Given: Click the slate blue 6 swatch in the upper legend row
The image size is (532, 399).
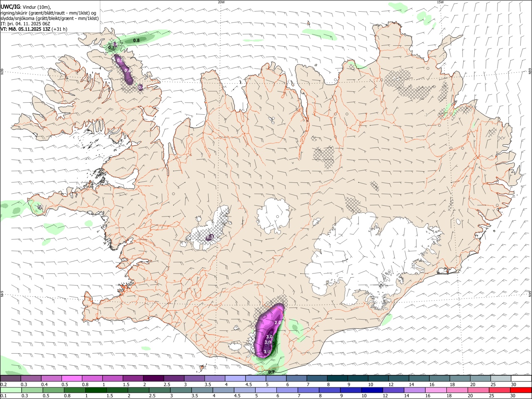Looking at the screenshot, I should 297,378.
